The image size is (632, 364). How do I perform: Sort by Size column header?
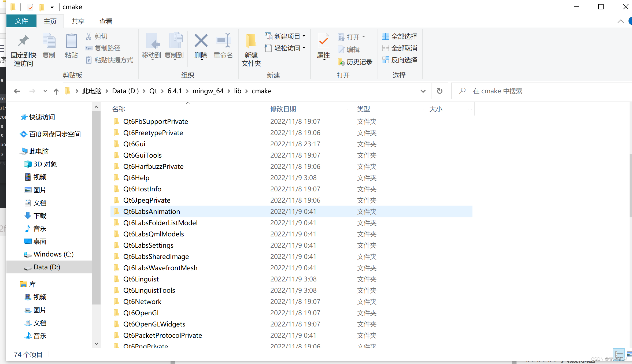tap(450, 109)
